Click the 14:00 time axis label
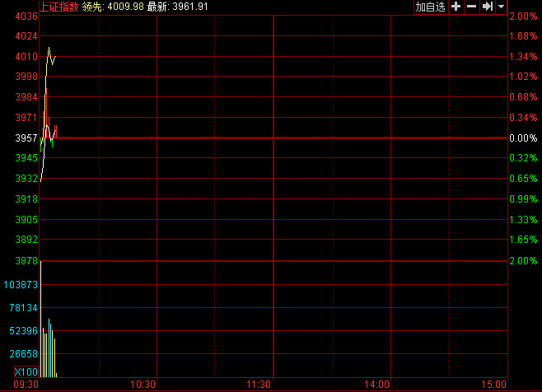The image size is (542, 392). [378, 385]
